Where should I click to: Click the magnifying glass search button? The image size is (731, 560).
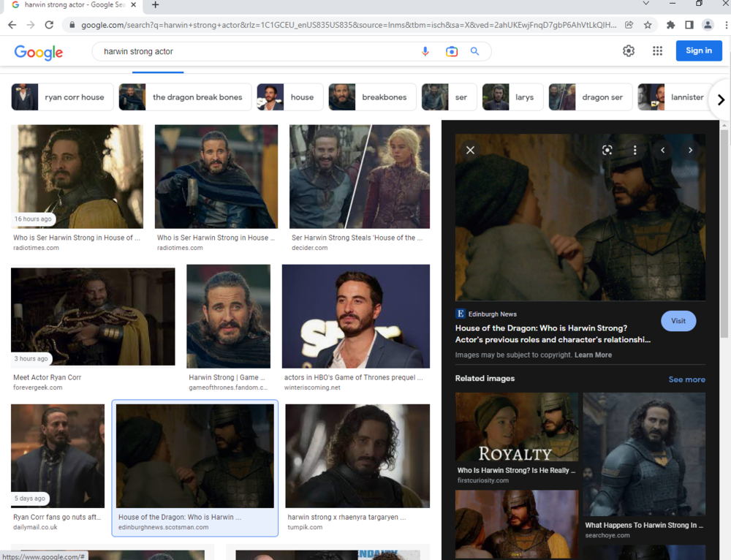[x=474, y=51]
